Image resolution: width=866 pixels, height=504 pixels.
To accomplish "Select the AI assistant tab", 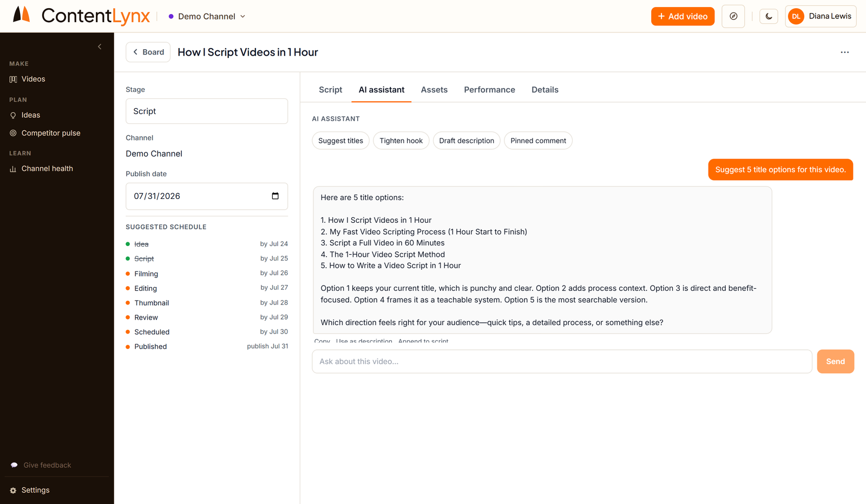I will [382, 90].
